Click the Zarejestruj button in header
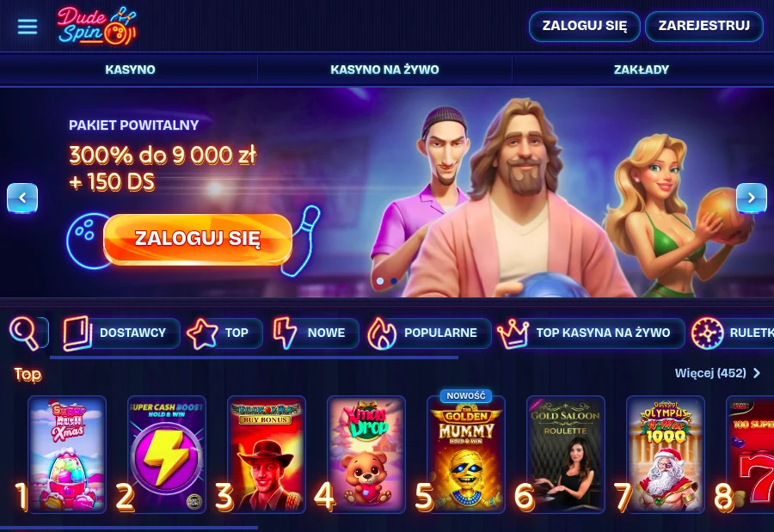 [x=704, y=26]
